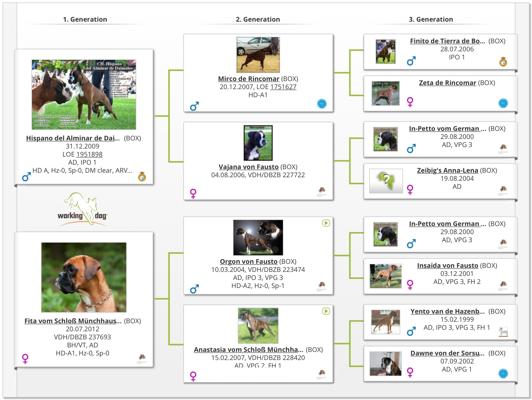Click Vajana von Fausto dog photo
Viewport: 532px width, 400px height.
pyautogui.click(x=258, y=143)
